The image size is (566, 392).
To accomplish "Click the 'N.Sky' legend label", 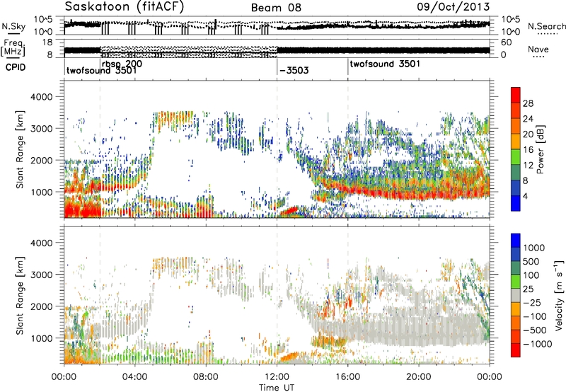I will coord(13,26).
